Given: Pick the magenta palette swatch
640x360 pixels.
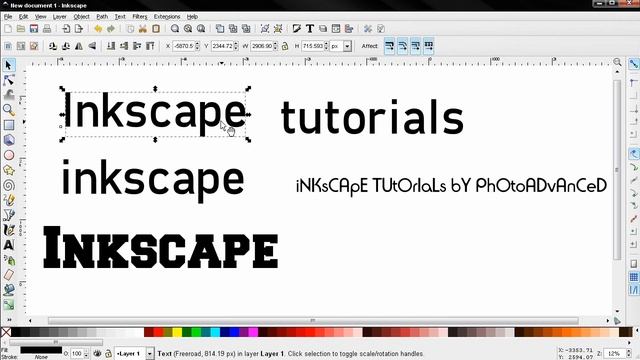Looking at the screenshot, I should point(253,332).
